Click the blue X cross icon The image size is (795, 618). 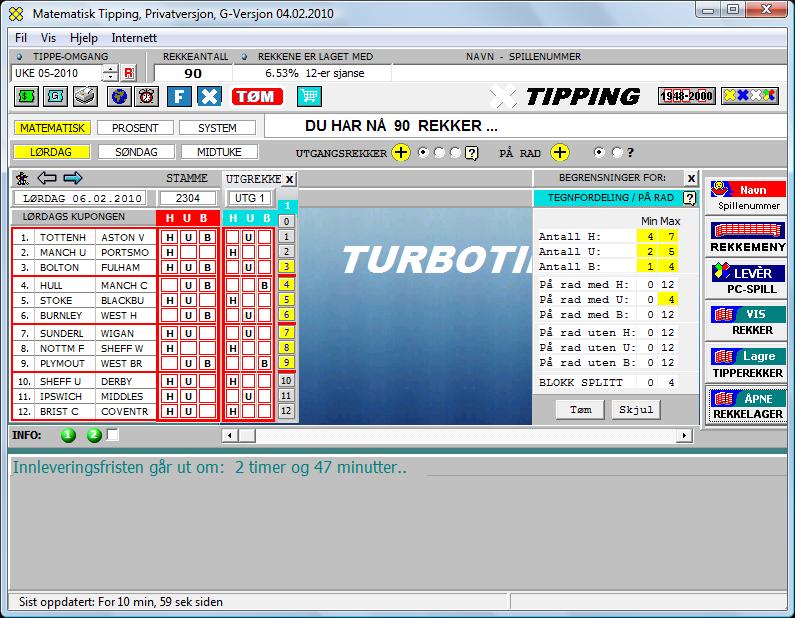pos(209,96)
